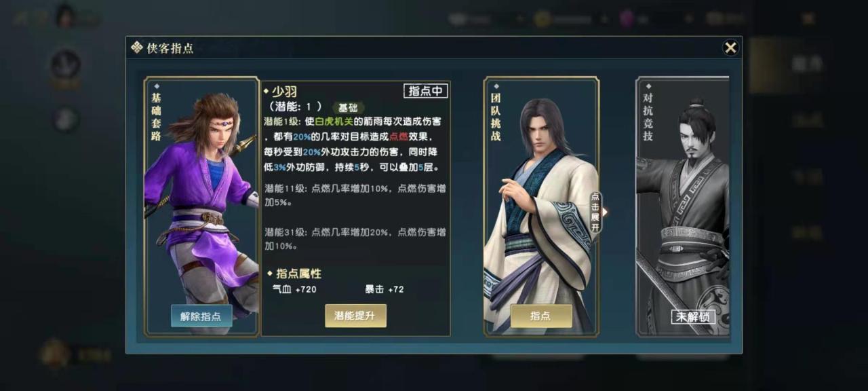868x391 pixels.
Task: Click the silver currency icon in top bar
Action: tap(458, 19)
